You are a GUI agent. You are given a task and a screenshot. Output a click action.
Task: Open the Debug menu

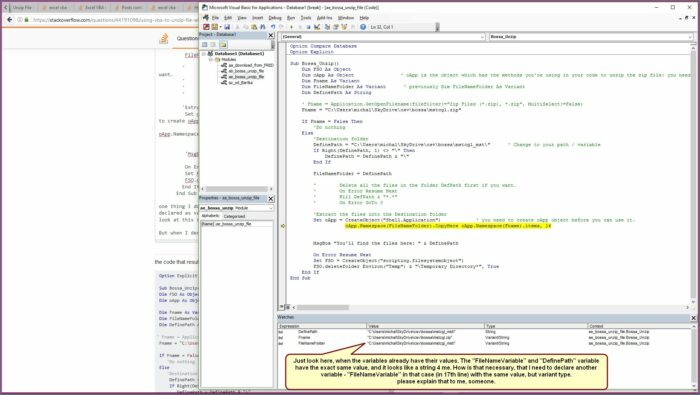point(275,18)
